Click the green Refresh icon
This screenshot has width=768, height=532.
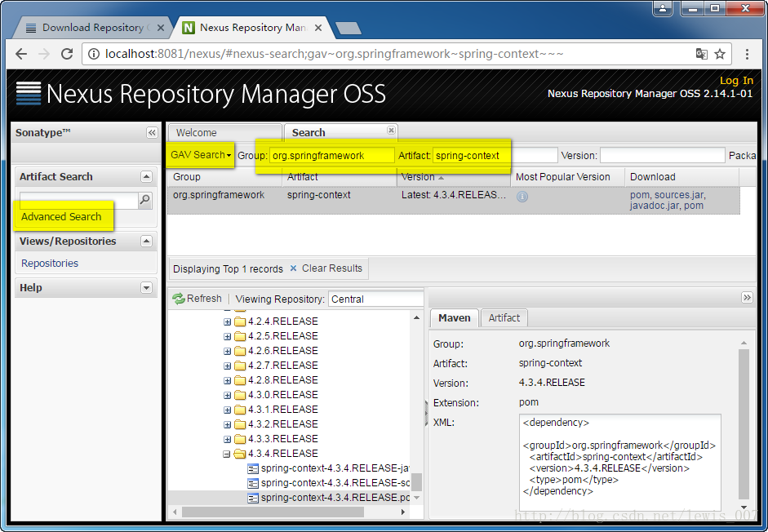(x=178, y=299)
